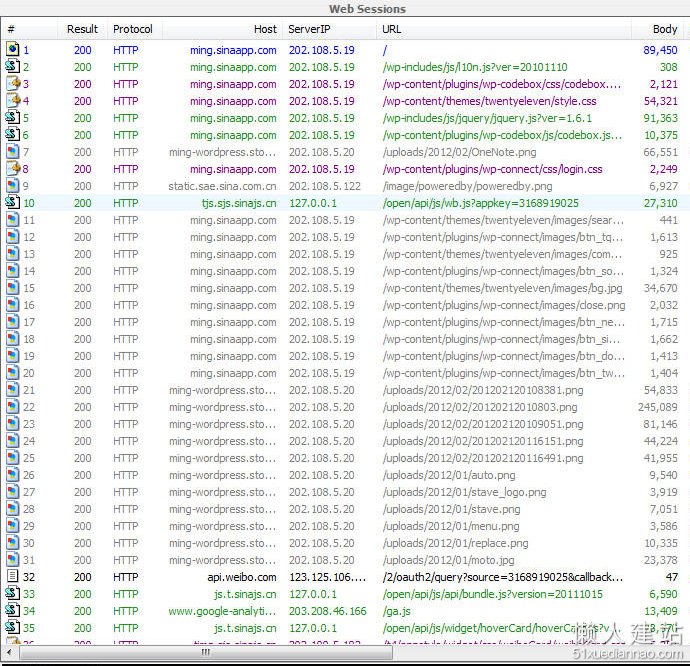Click the image icon of session 26

coord(13,475)
